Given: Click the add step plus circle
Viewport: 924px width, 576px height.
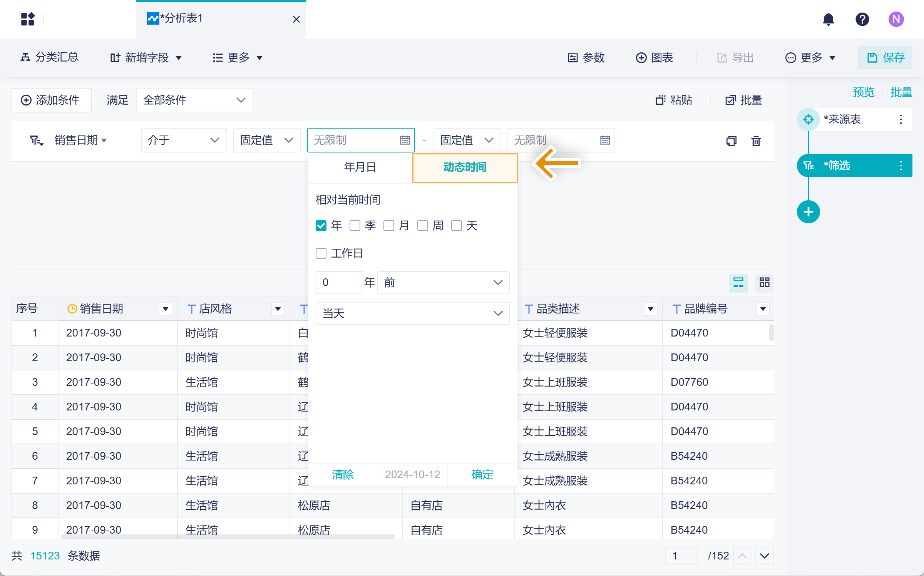Looking at the screenshot, I should 808,212.
